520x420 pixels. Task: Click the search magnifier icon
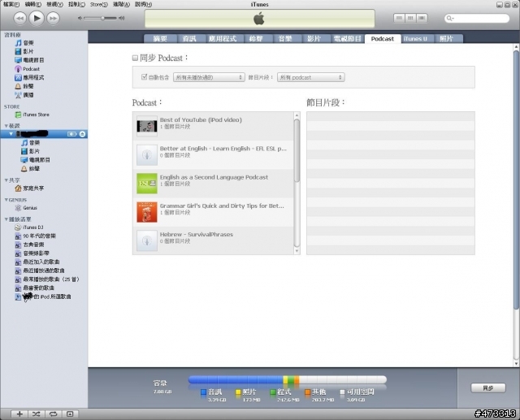click(x=449, y=18)
